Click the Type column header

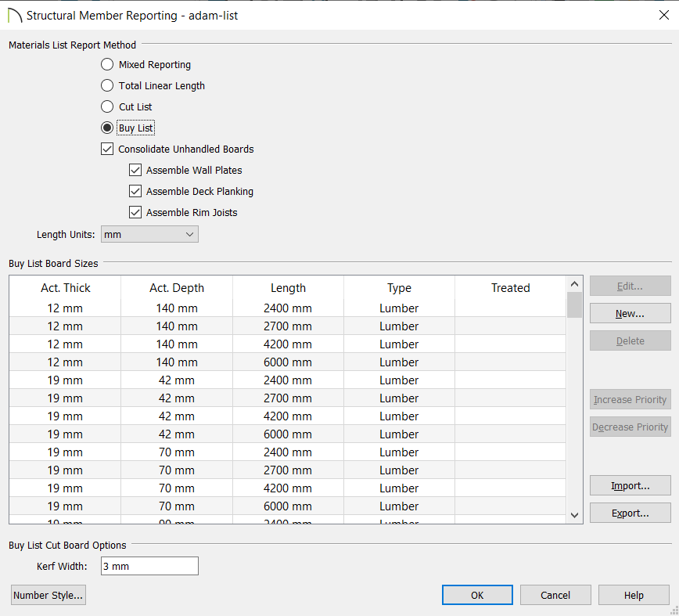tap(399, 288)
